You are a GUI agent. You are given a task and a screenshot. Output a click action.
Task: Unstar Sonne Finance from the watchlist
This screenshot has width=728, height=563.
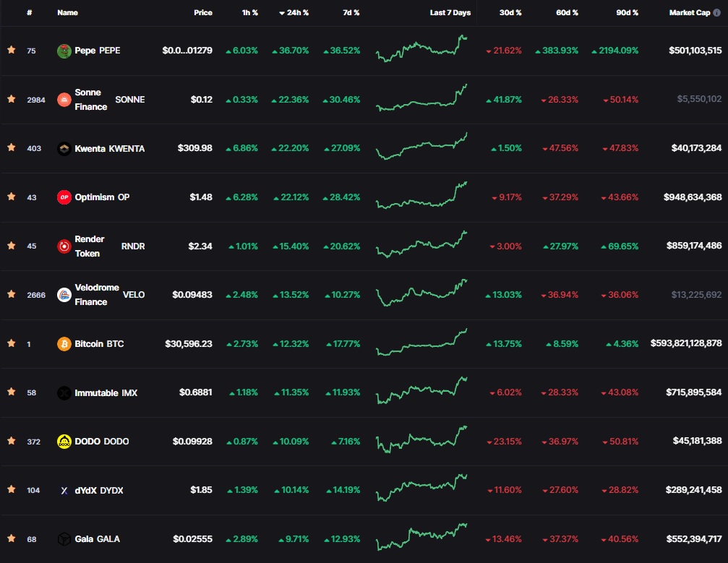click(12, 98)
